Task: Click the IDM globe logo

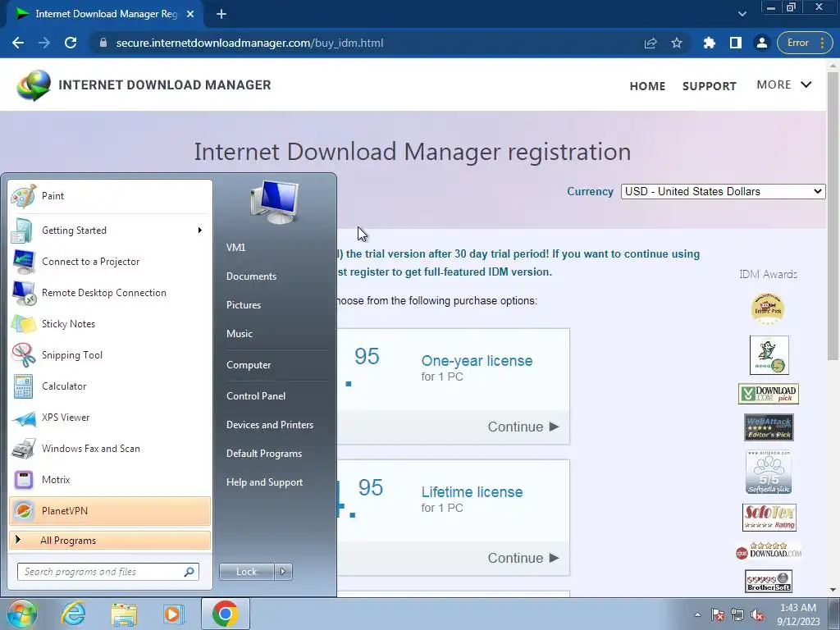Action: click(x=33, y=84)
